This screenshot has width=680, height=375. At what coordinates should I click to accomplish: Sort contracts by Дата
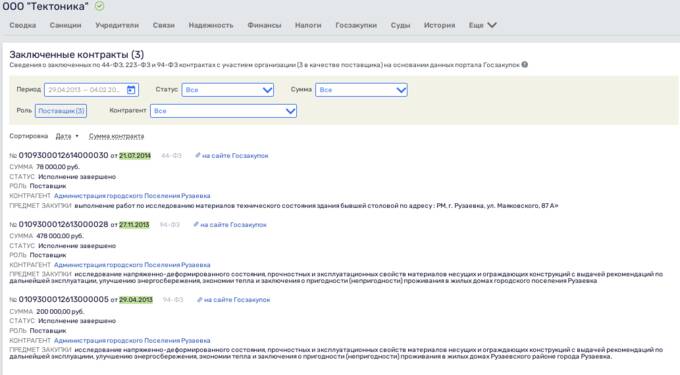click(x=63, y=136)
